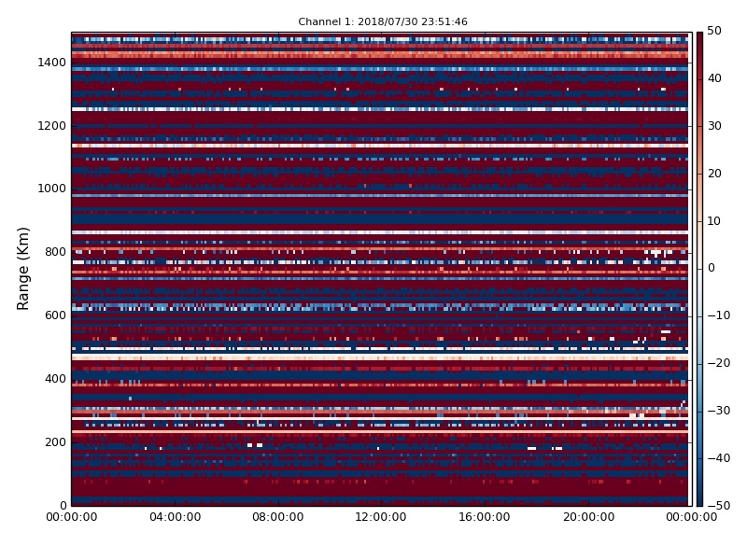The height and width of the screenshot is (560, 747).
Task: Click the y-axis tick label 600
Action: coord(55,315)
